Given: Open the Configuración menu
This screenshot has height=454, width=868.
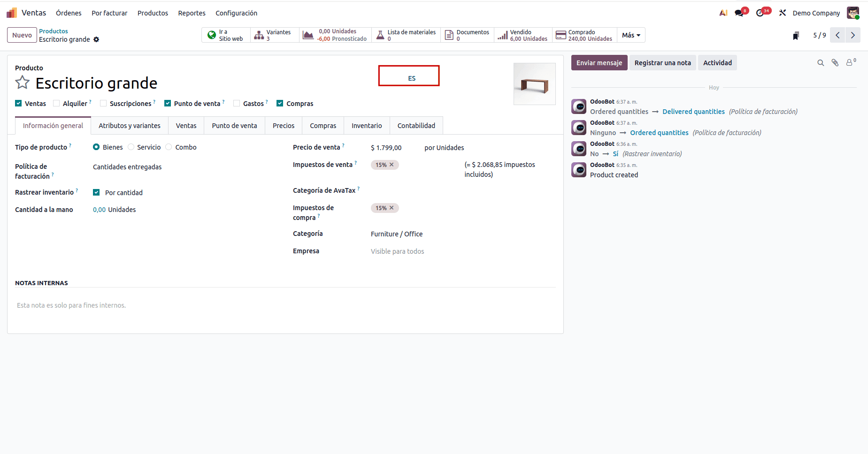Looking at the screenshot, I should coord(236,13).
